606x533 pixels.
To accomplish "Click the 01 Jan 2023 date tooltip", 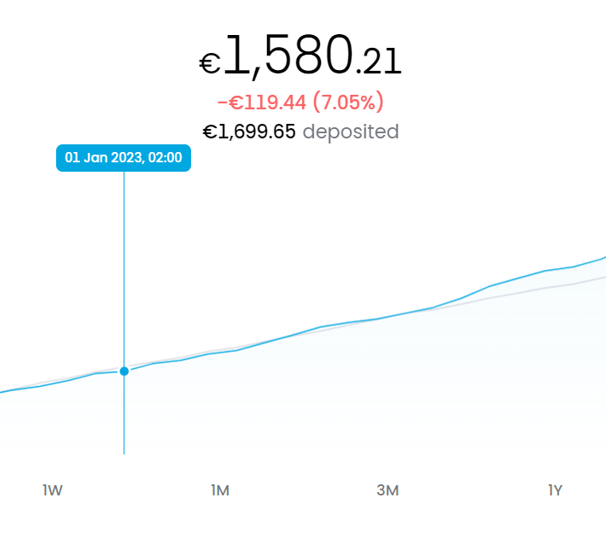I will (x=123, y=158).
